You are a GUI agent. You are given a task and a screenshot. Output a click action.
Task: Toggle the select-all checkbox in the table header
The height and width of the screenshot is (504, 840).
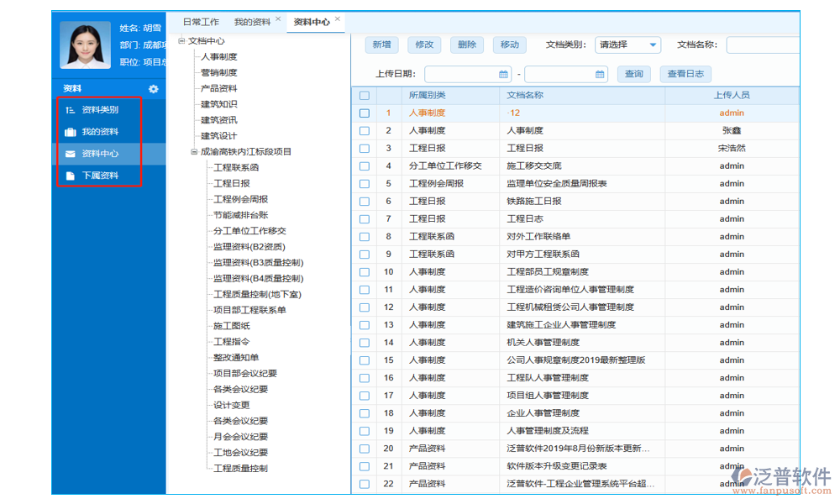(x=364, y=95)
